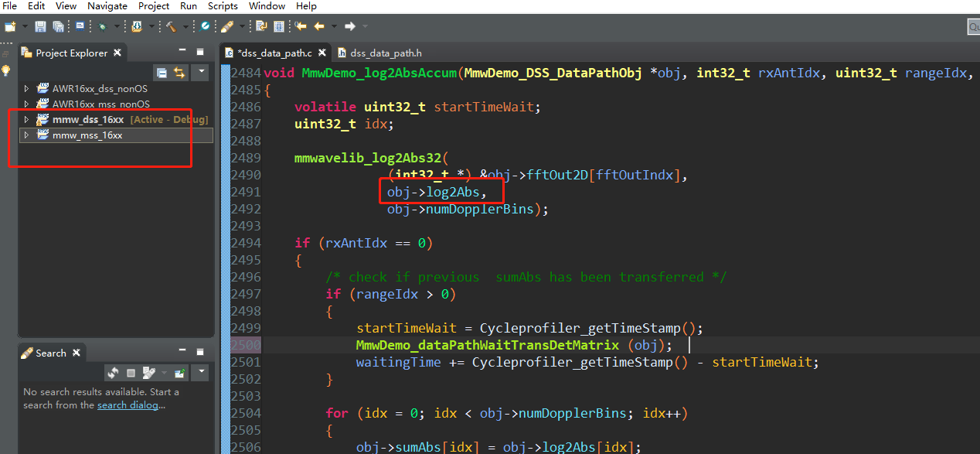This screenshot has height=454, width=980.
Task: Collapse all in Project Explorer
Action: (162, 73)
